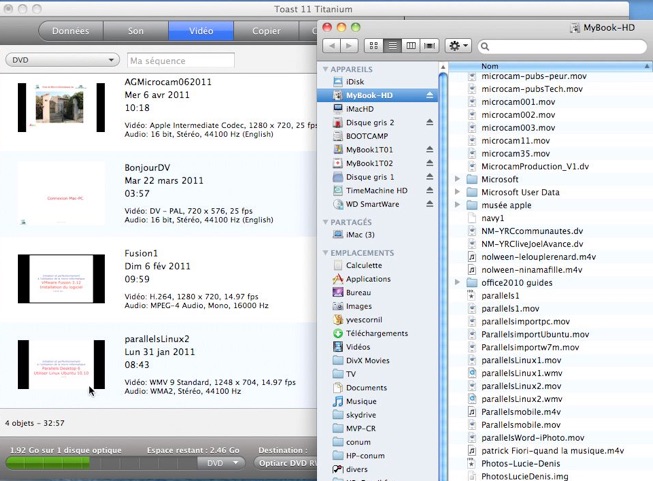Click the disc space usage progress bar
The width and height of the screenshot is (653, 481).
click(102, 463)
